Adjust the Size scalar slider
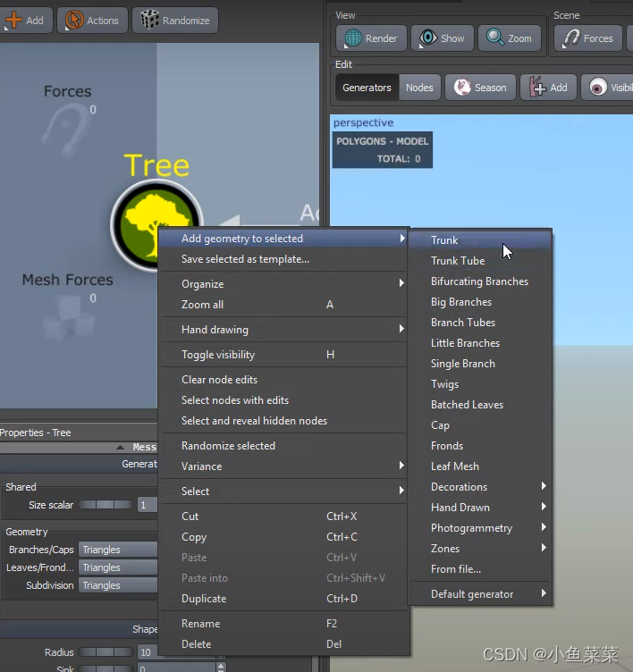Screen dimensions: 633x672 (x=105, y=505)
